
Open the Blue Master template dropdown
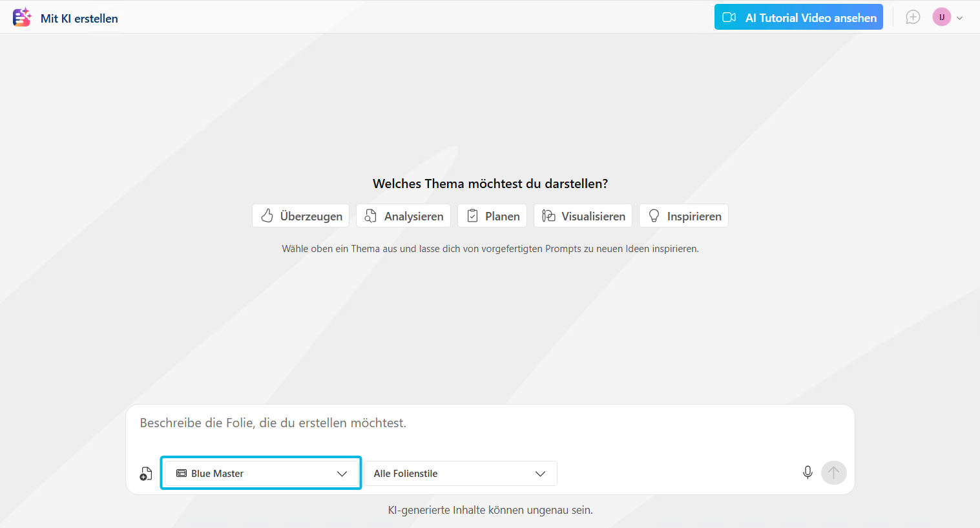tap(261, 474)
